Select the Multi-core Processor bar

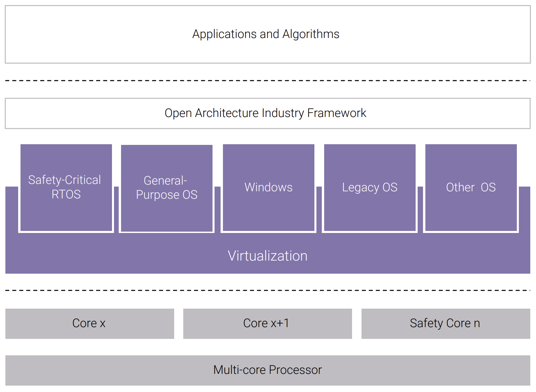point(268,370)
